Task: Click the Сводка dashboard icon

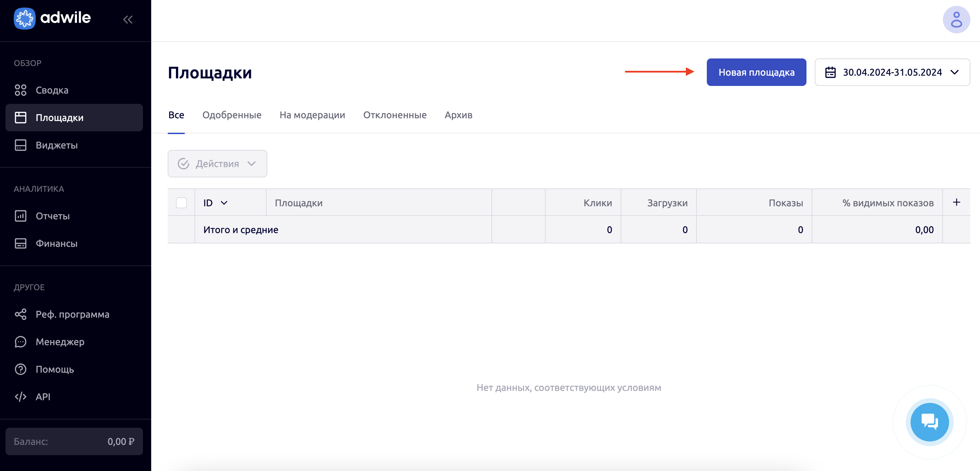Action: coord(21,90)
